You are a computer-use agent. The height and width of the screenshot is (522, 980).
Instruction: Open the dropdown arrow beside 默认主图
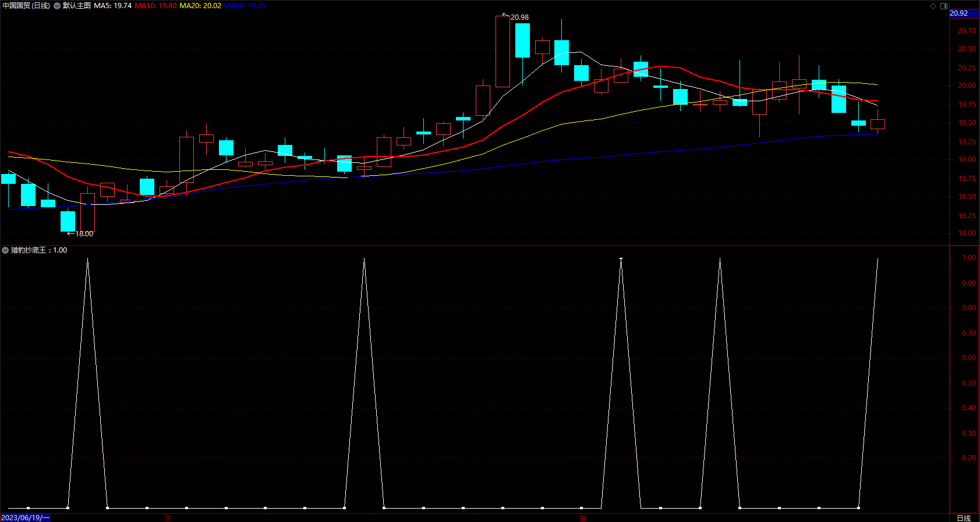57,6
